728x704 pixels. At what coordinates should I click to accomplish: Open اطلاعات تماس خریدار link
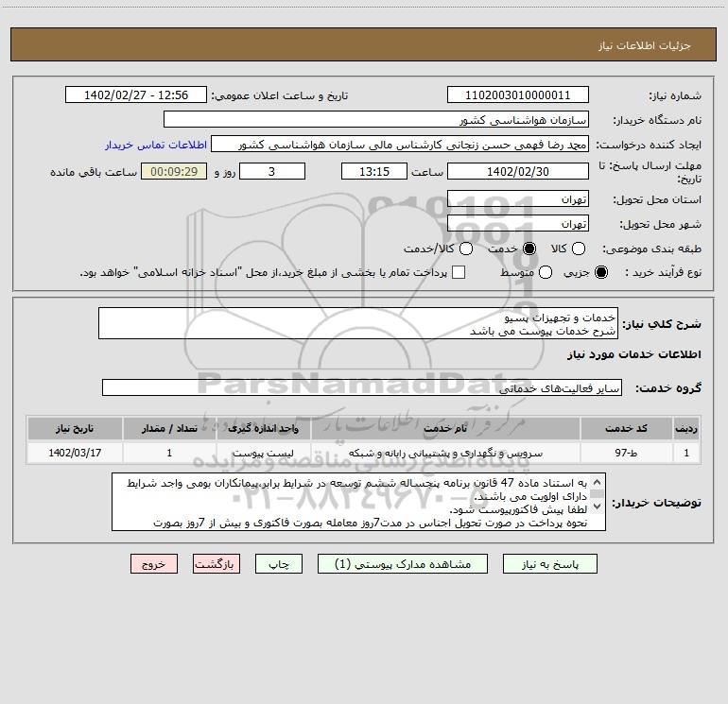pos(156,145)
